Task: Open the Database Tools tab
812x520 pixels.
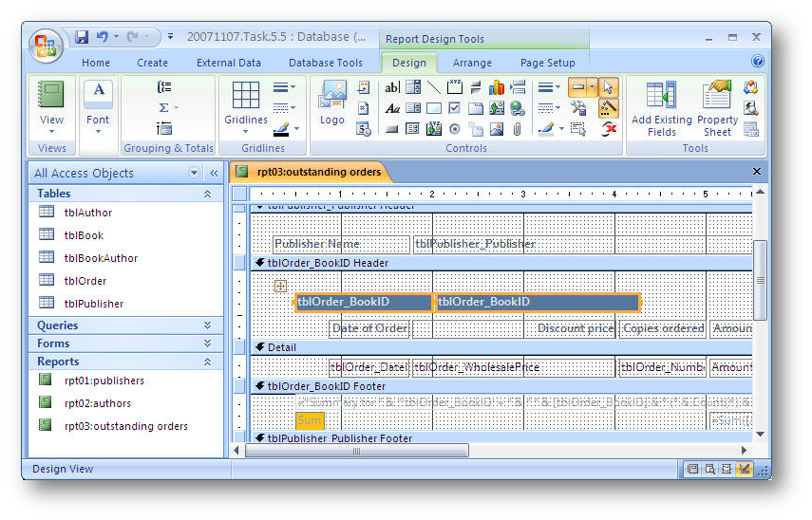Action: (x=326, y=63)
